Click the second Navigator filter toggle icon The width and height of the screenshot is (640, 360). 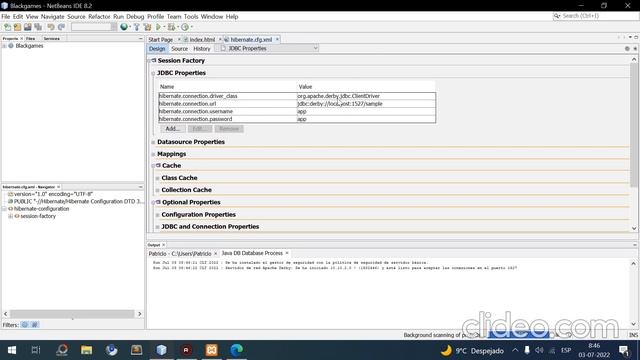click(x=34, y=325)
